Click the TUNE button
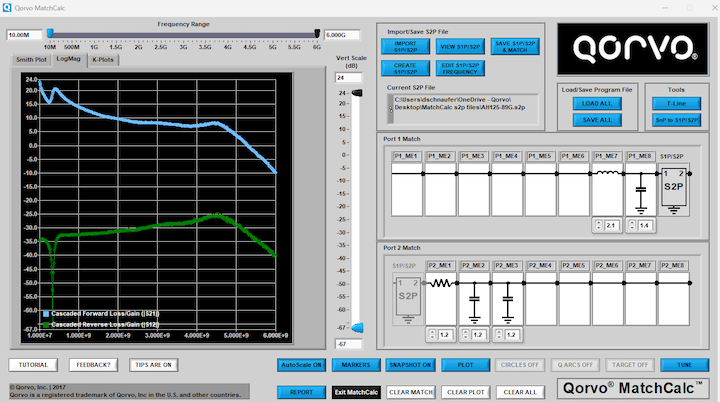 pyautogui.click(x=684, y=365)
